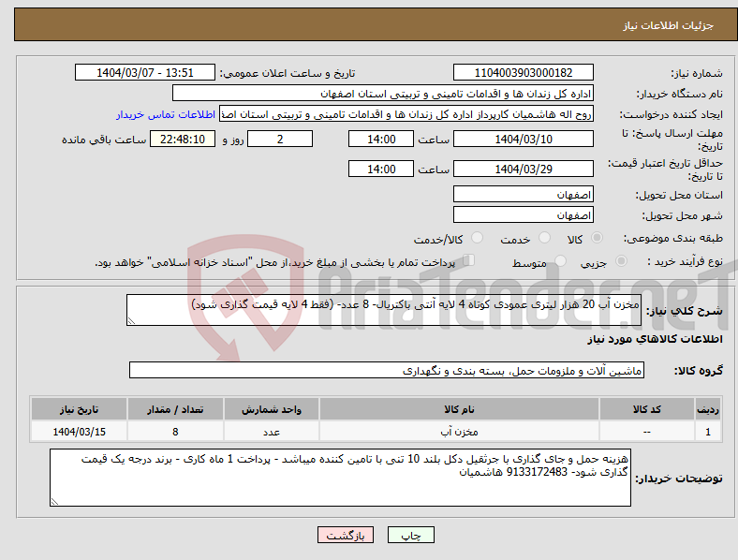738x560 pixels.
Task: Select the خدمت radio button
Action: coord(544,238)
